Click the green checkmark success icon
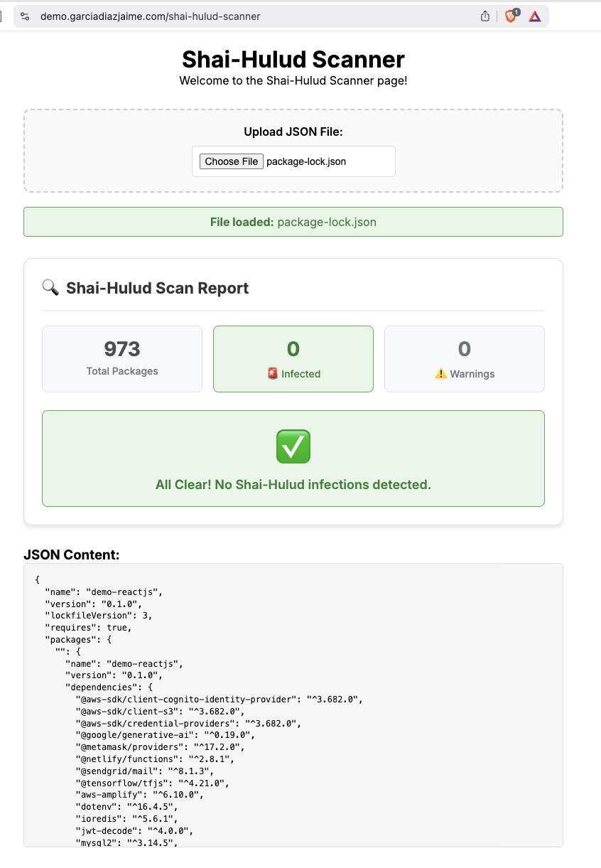This screenshot has width=601, height=868. tap(293, 446)
